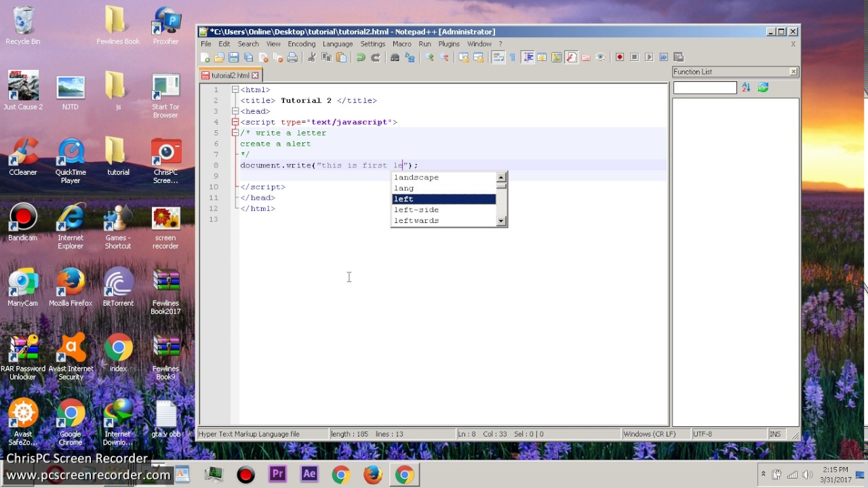Click the Close All toolbar icon
The height and width of the screenshot is (488, 868).
[x=277, y=58]
